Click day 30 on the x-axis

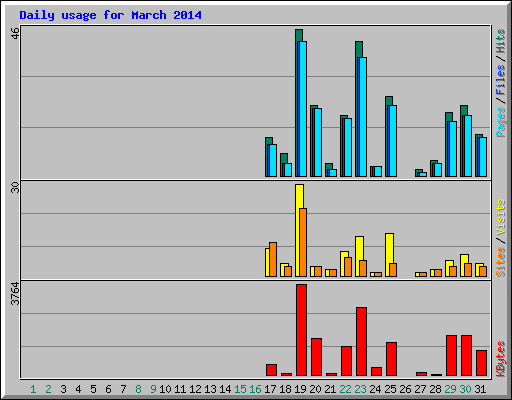point(465,389)
